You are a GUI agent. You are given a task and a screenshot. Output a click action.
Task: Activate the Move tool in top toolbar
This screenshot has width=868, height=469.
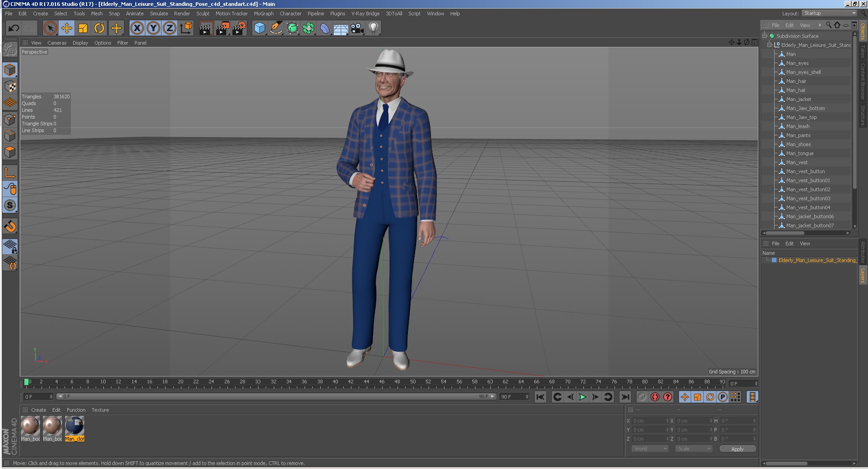(x=67, y=28)
